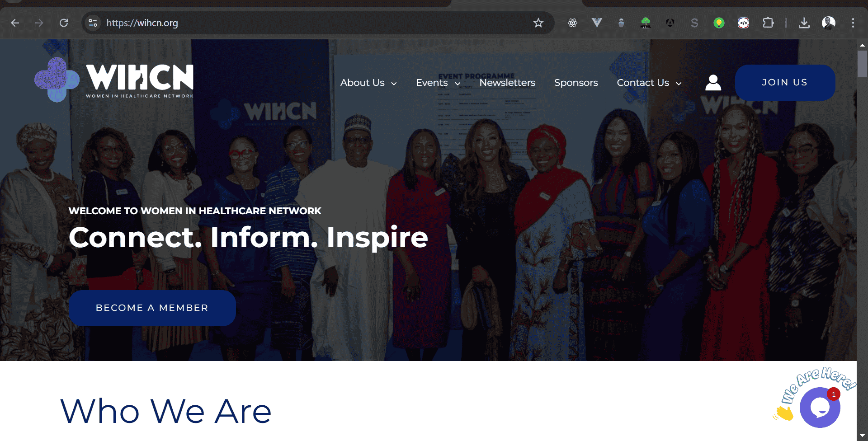Open the purple chat bubble widget
The image size is (868, 441).
[x=820, y=407]
